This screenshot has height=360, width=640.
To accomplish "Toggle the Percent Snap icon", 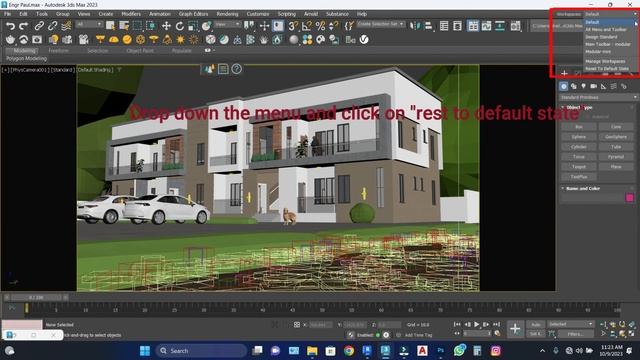I will point(320,26).
